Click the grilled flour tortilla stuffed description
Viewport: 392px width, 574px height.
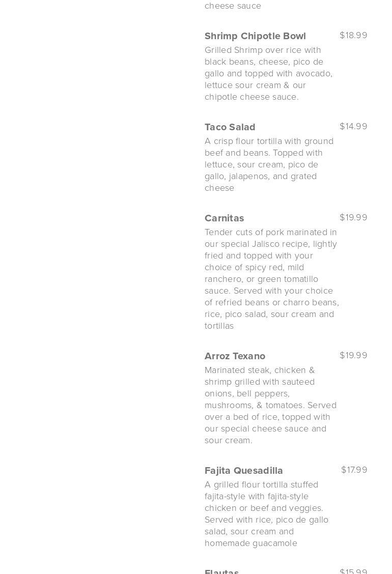(x=266, y=513)
